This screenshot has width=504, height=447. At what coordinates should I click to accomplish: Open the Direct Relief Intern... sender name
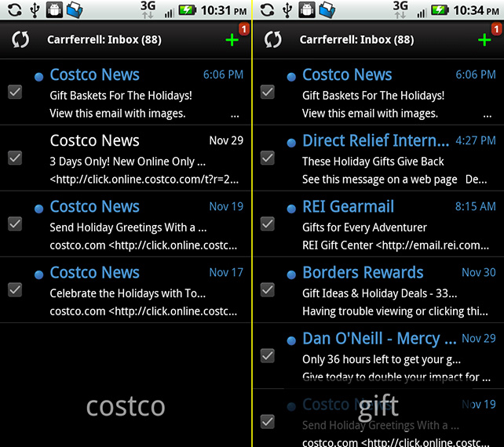[376, 140]
